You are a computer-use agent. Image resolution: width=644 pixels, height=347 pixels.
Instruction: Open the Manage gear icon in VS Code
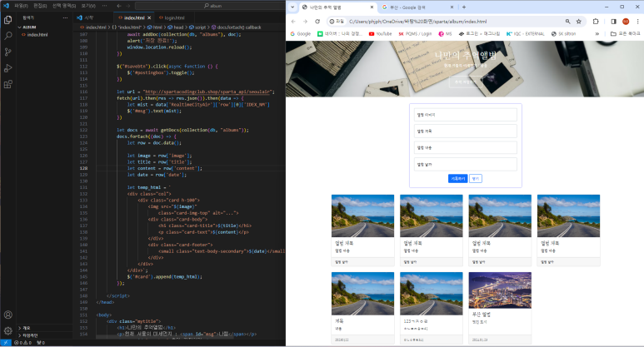pos(7,330)
